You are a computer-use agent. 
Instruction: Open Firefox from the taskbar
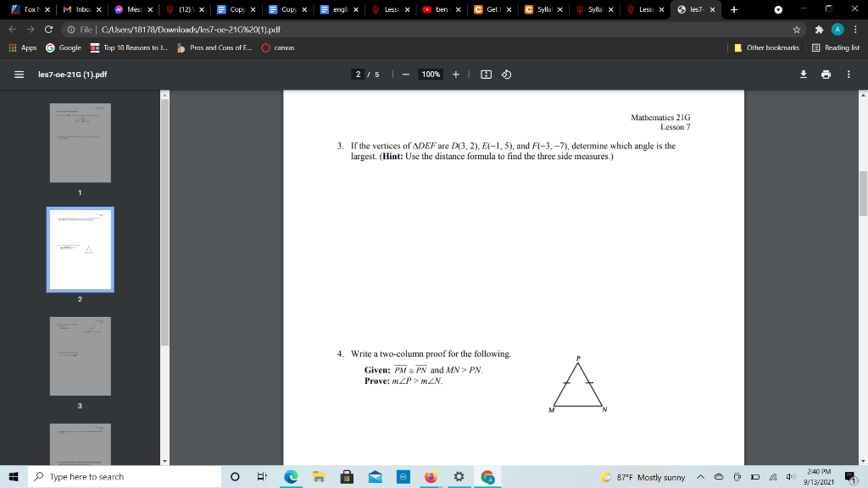[x=431, y=476]
